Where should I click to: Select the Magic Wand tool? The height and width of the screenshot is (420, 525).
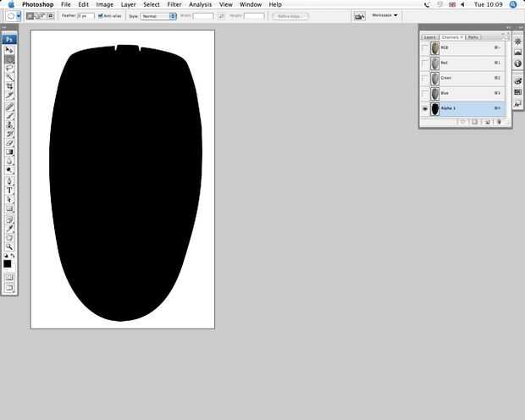[9, 78]
